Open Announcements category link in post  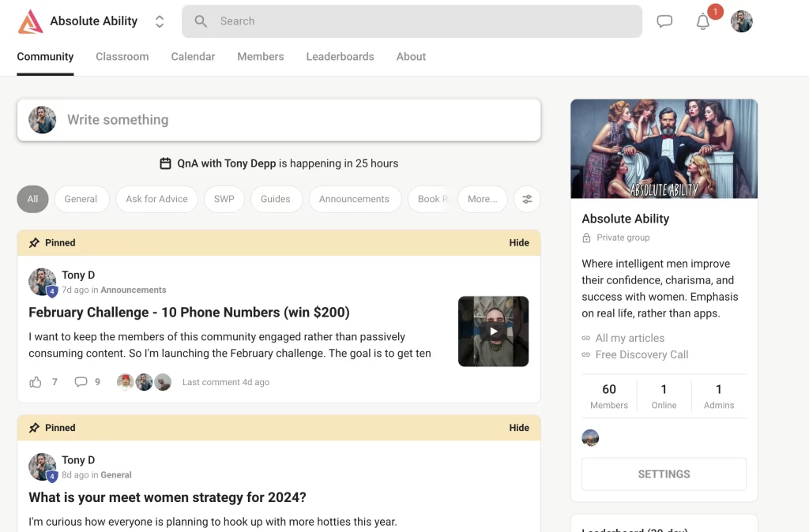134,290
